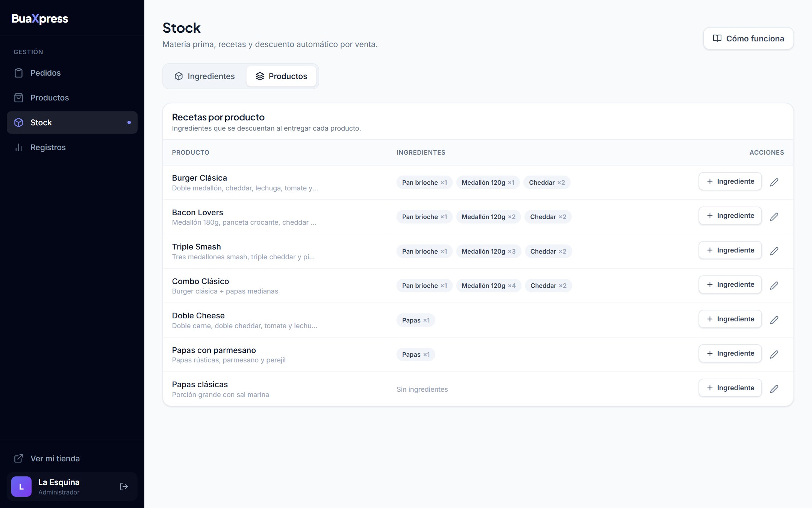Image resolution: width=812 pixels, height=508 pixels.
Task: Click the BuaXpress logo
Action: coord(40,19)
